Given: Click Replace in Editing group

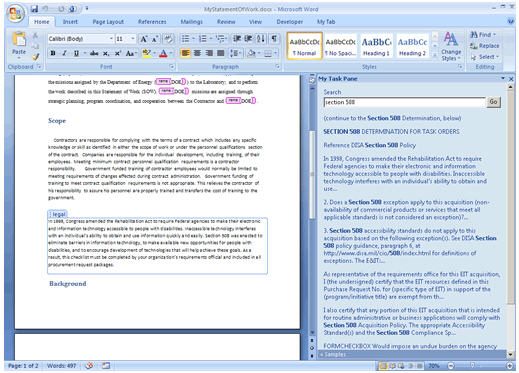Looking at the screenshot, I should pyautogui.click(x=484, y=46).
